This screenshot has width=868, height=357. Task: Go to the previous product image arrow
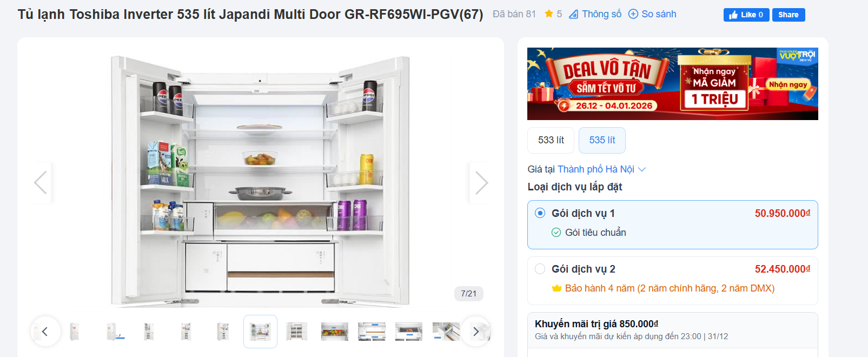[40, 182]
